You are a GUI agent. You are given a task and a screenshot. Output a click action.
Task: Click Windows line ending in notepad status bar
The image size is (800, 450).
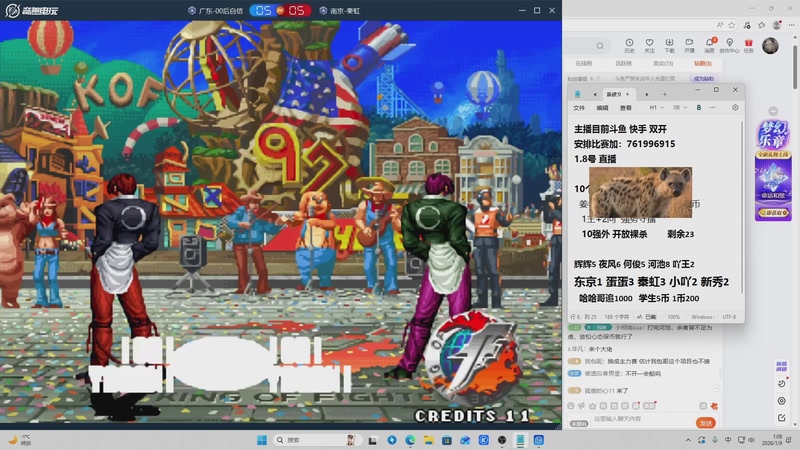pos(702,317)
